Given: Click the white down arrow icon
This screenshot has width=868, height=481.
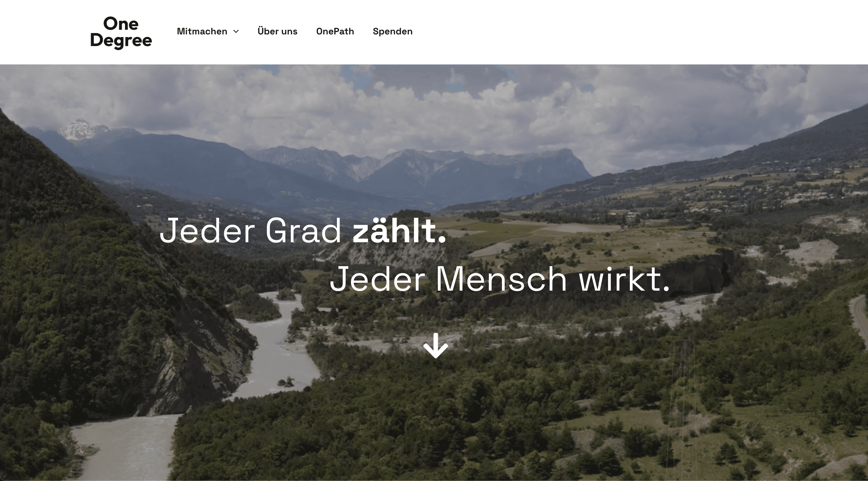Looking at the screenshot, I should 436,346.
